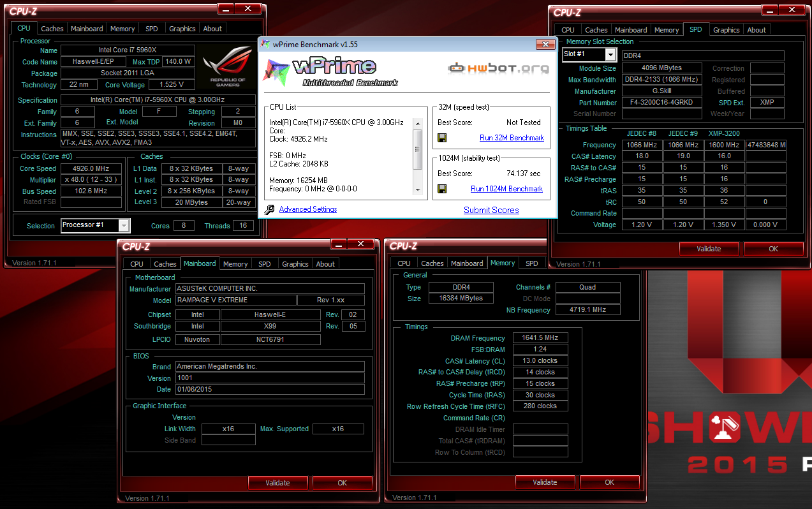Select Memory tab in CPU-Z Mainboard window
812x509 pixels.
click(x=235, y=264)
